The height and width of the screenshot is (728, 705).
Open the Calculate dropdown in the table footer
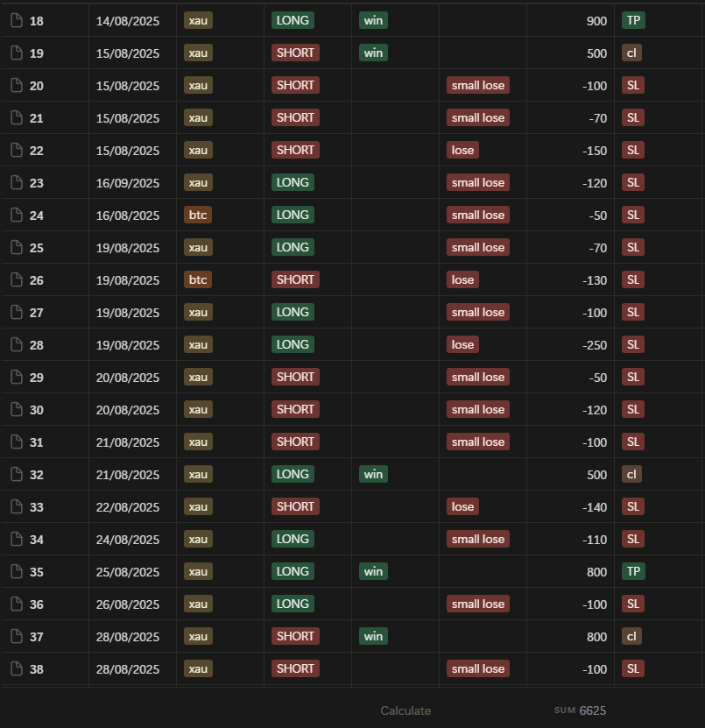(x=405, y=710)
